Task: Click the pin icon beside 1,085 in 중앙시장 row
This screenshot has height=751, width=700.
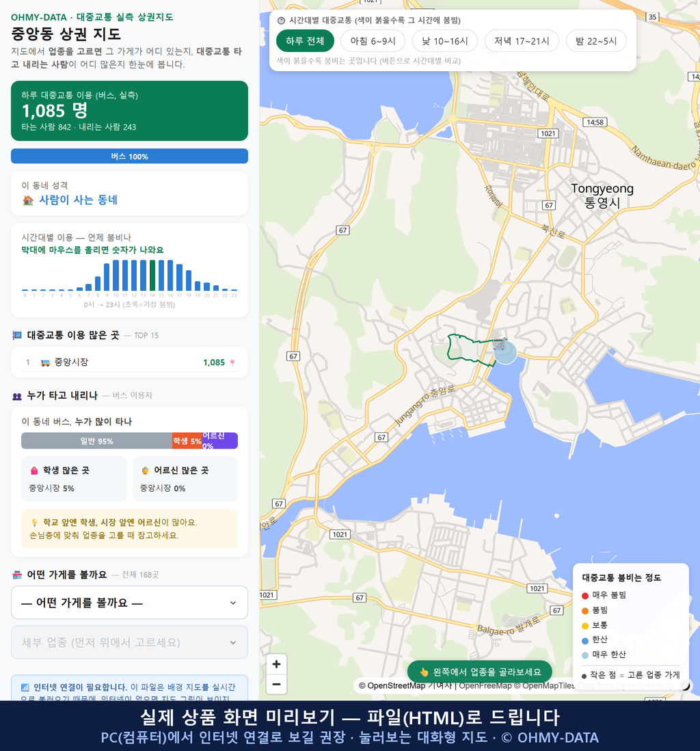Action: (x=232, y=363)
